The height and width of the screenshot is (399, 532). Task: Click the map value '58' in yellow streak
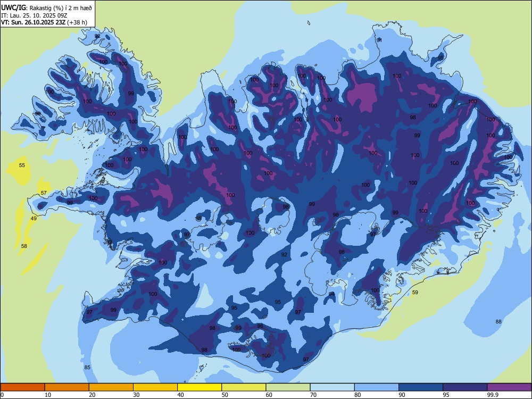[24, 246]
